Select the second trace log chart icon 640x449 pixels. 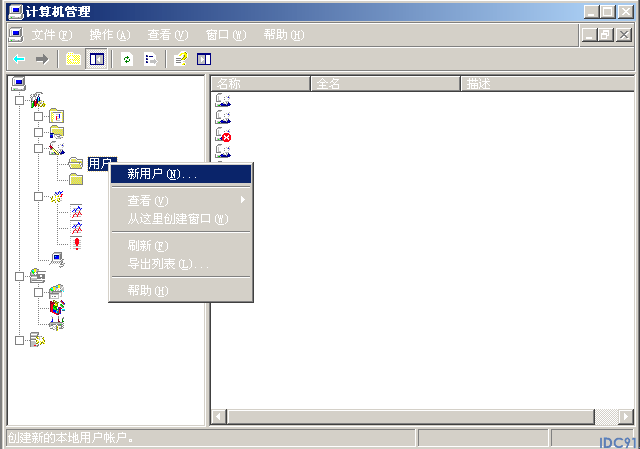click(x=76, y=228)
